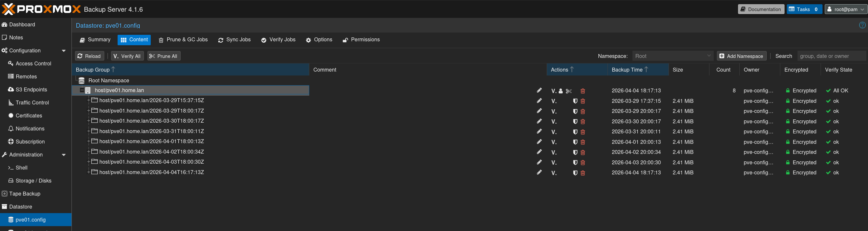Toggle protection shield on snapshot 2026-03-30T18:00:17Z

point(575,122)
